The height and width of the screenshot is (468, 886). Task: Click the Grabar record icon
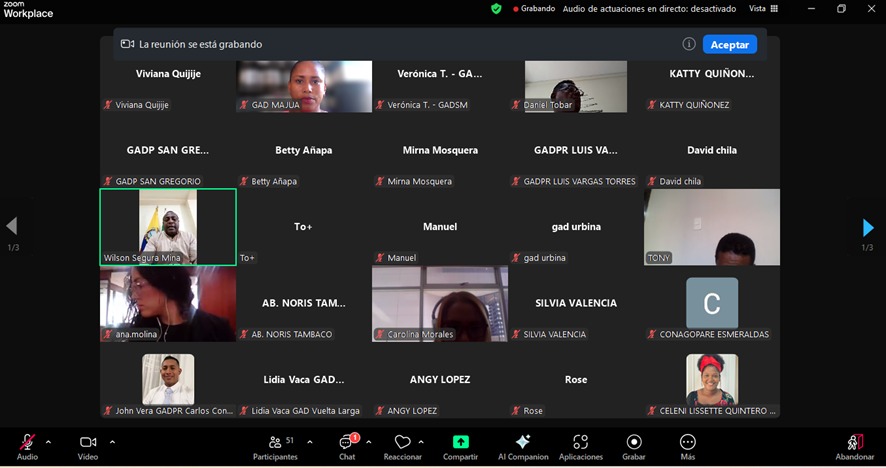tap(634, 442)
